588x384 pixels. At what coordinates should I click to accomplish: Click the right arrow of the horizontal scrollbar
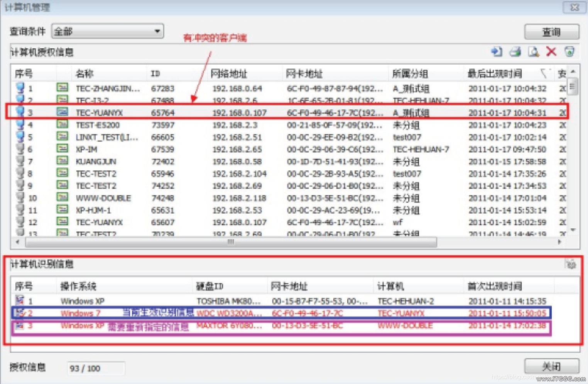(559, 242)
